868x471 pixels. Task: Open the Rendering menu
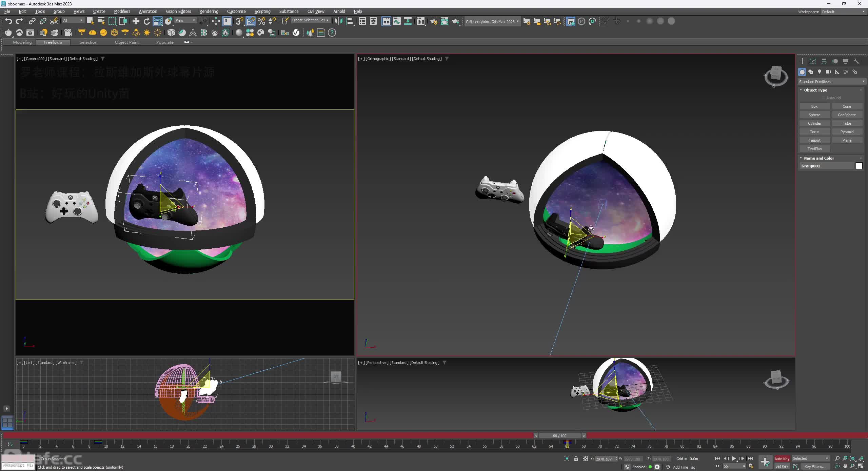coord(209,12)
